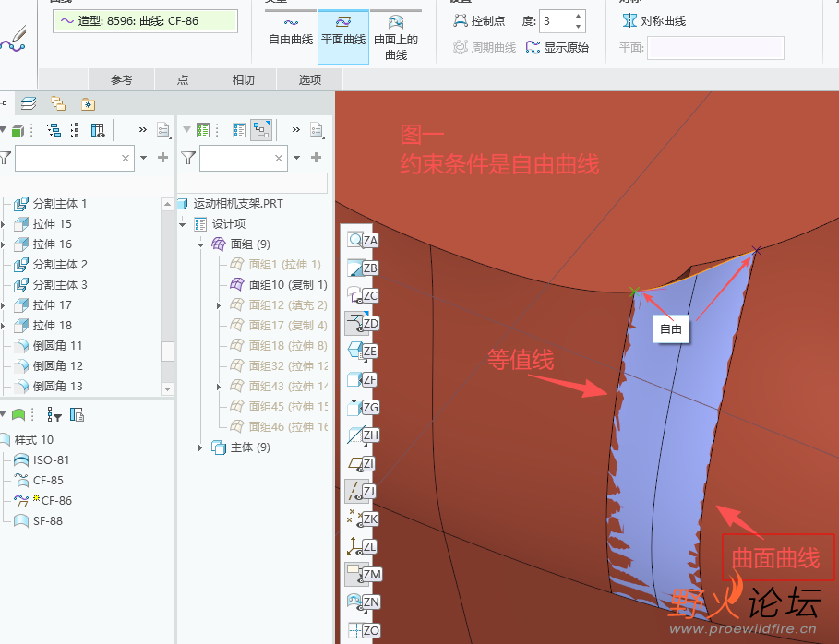Screen dimensions: 839x644
Task: Select the 曲面上的曲线 curve type icon
Action: [x=395, y=22]
